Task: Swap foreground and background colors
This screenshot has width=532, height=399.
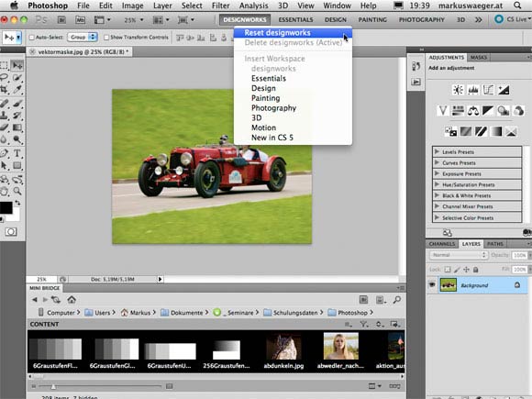Action: (17, 203)
